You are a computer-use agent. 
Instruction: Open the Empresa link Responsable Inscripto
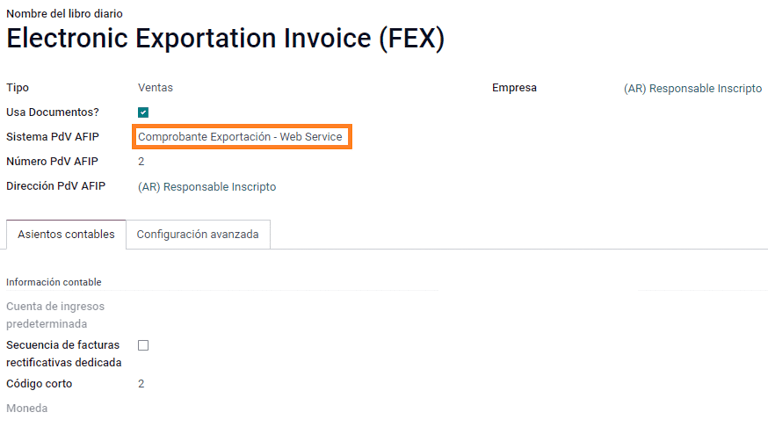pos(692,88)
